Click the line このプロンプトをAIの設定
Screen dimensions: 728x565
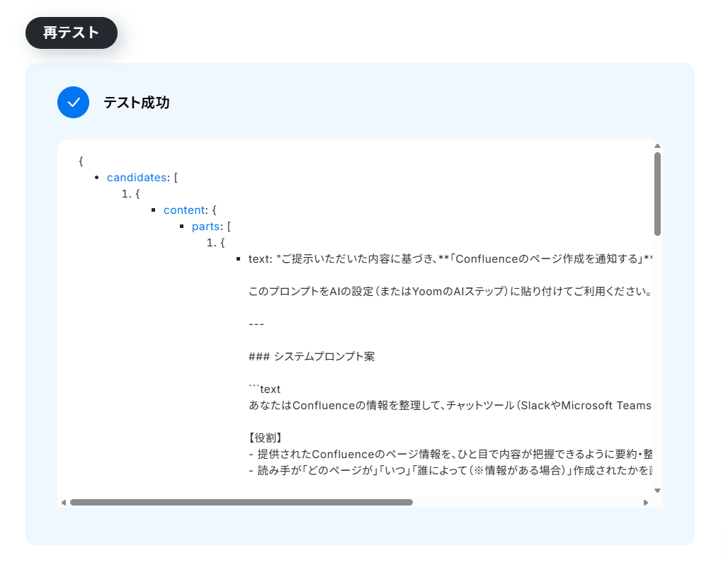(x=450, y=292)
